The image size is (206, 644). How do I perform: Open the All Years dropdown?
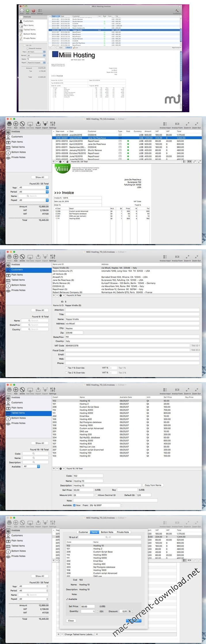(36, 52)
